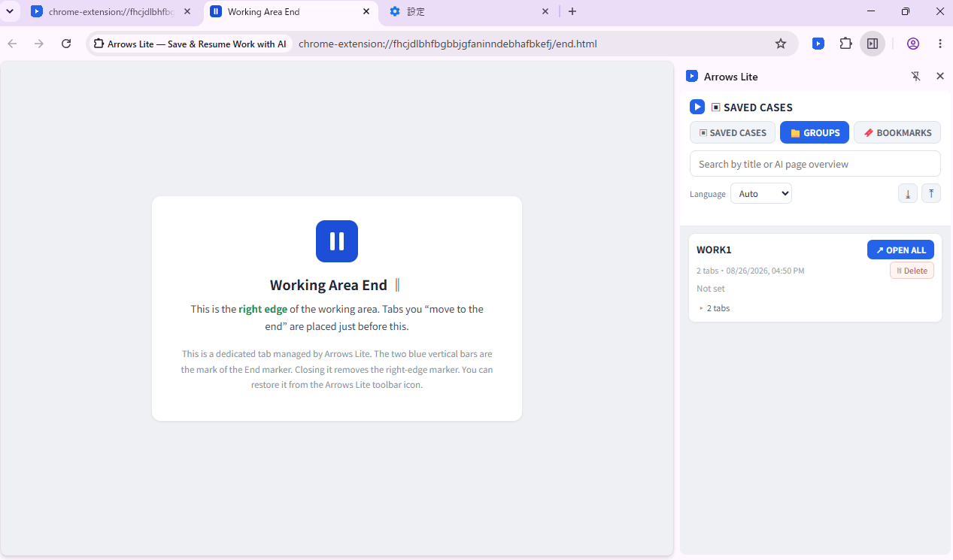Viewport: 953px width, 560px height.
Task: Switch to the BOOKMARKS tab
Action: (897, 132)
